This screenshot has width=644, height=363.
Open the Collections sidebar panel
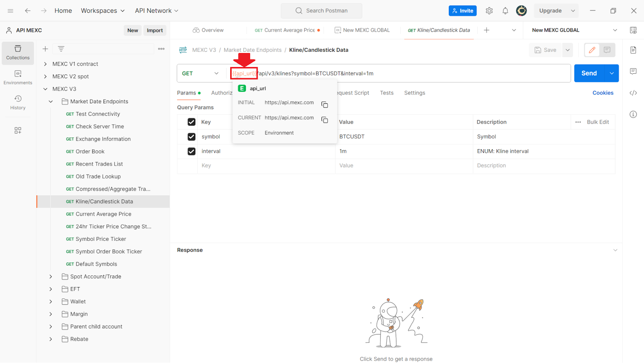[18, 53]
